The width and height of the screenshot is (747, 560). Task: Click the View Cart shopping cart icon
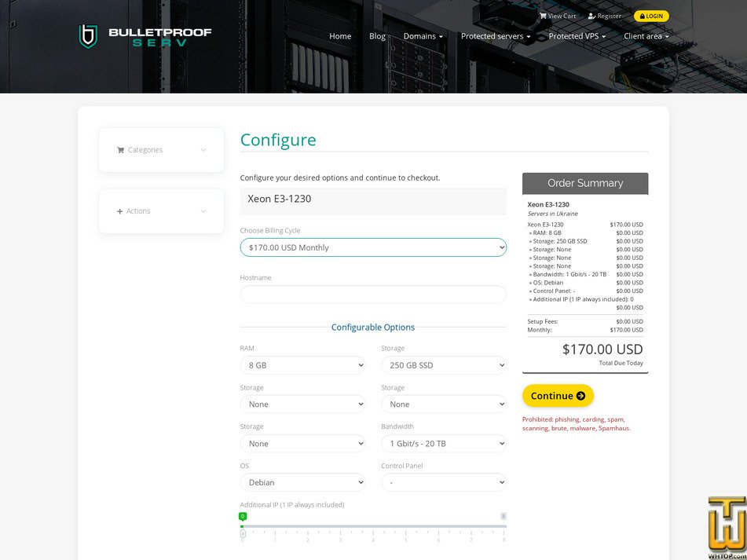[x=543, y=16]
